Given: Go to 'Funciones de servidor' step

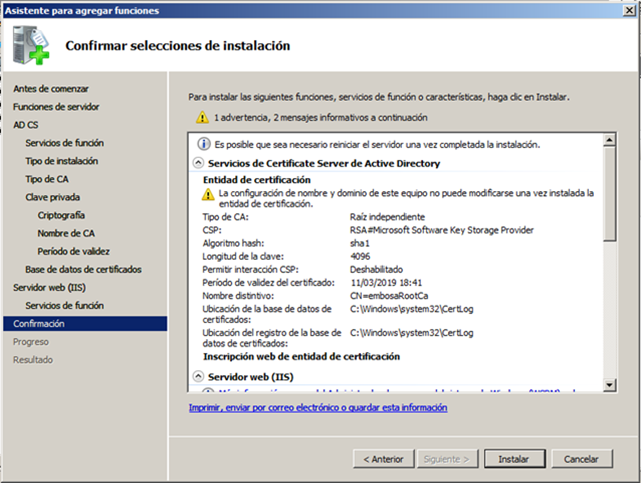Looking at the screenshot, I should tap(56, 107).
